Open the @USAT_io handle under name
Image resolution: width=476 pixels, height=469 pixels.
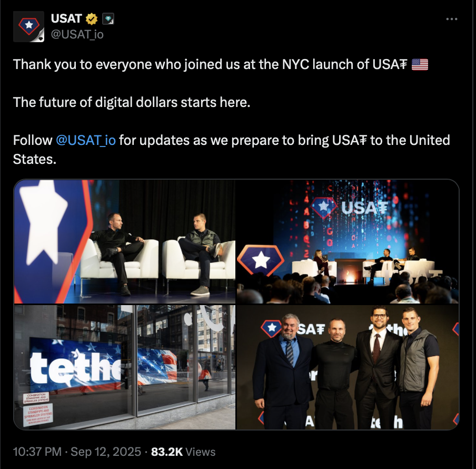click(77, 34)
